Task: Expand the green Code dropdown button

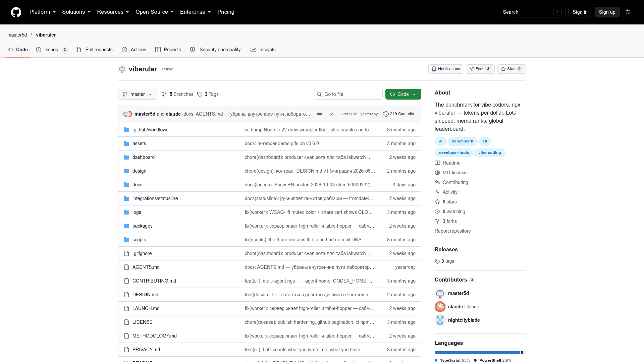Action: [x=403, y=94]
